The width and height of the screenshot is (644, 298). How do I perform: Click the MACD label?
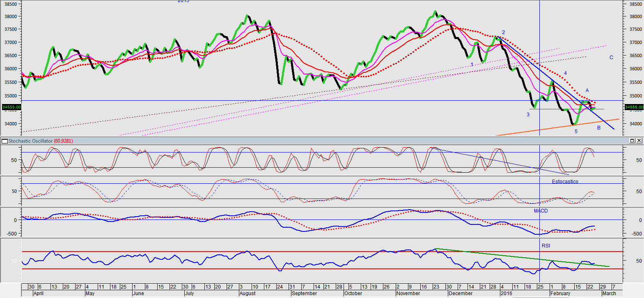pos(541,211)
